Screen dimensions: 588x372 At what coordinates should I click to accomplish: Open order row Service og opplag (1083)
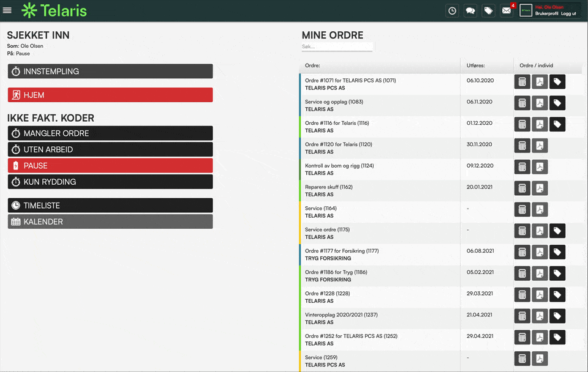click(x=440, y=105)
